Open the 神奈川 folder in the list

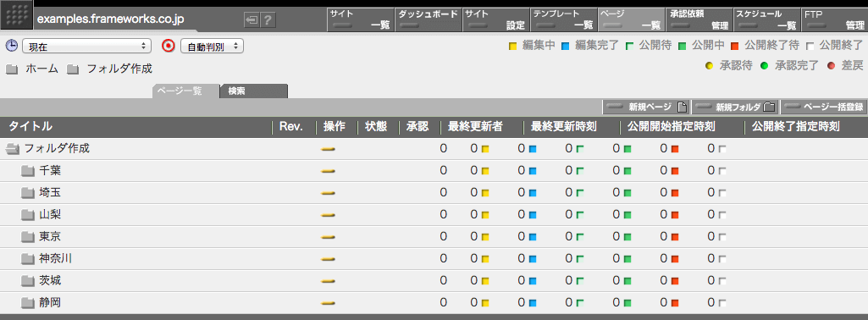pyautogui.click(x=55, y=258)
